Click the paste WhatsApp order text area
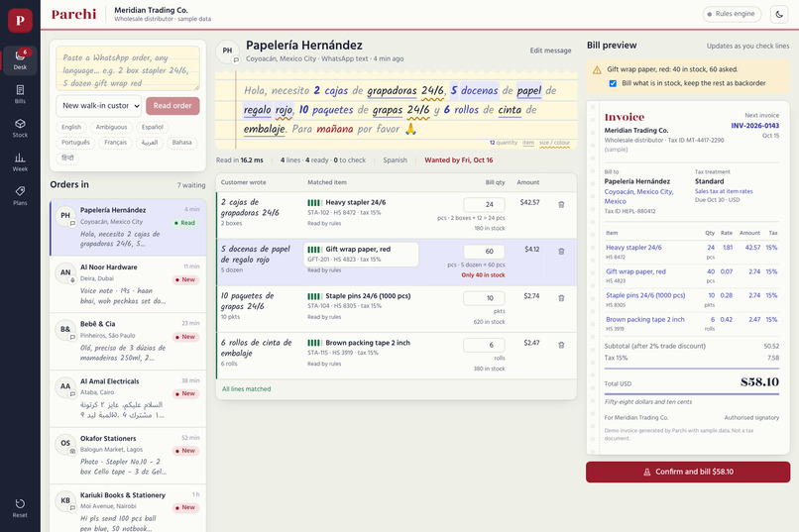The height and width of the screenshot is (532, 799). (128, 68)
